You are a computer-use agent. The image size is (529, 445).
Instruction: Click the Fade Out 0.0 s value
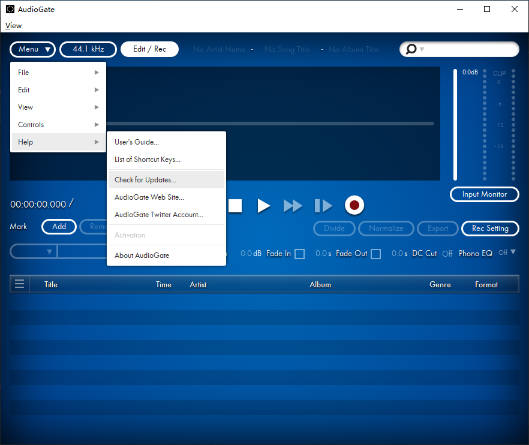click(399, 253)
